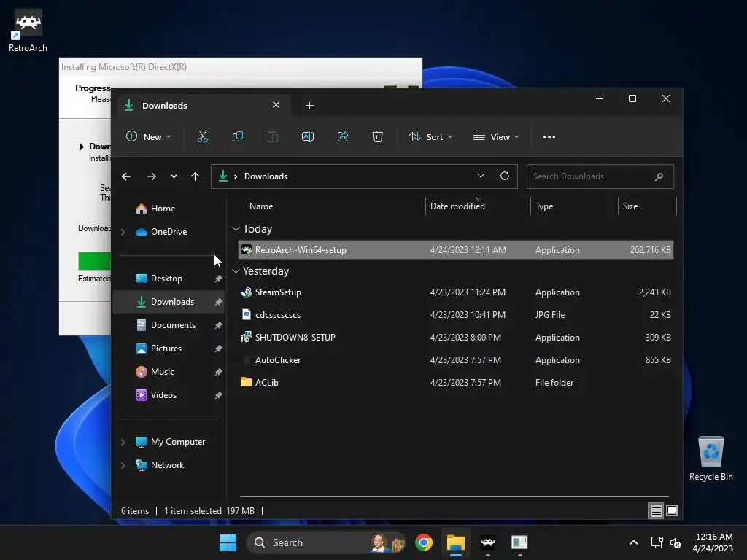
Task: Toggle the pin next to Pictures
Action: click(218, 349)
